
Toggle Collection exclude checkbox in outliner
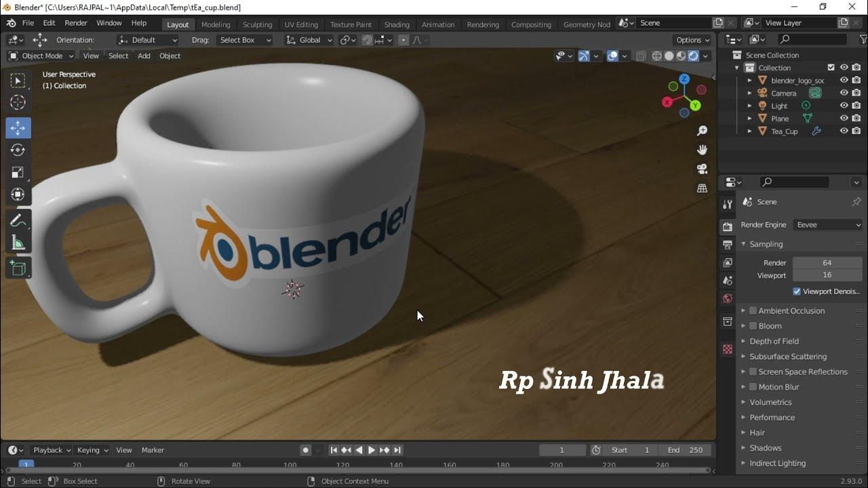[831, 68]
